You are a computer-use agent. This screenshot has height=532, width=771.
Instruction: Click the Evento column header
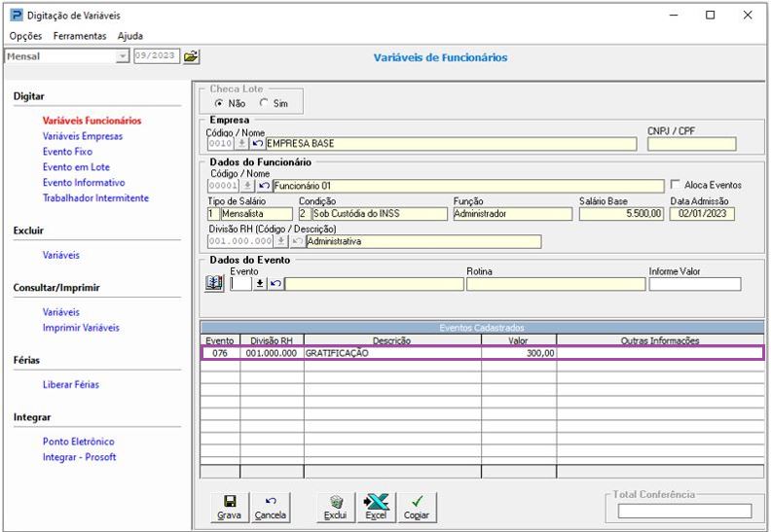[x=220, y=340]
